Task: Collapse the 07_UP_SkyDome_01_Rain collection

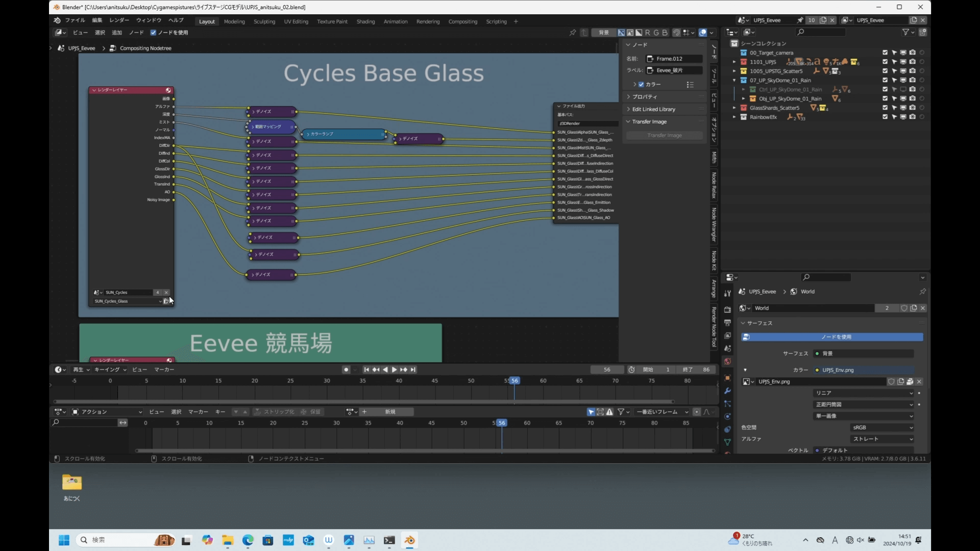Action: pos(734,80)
